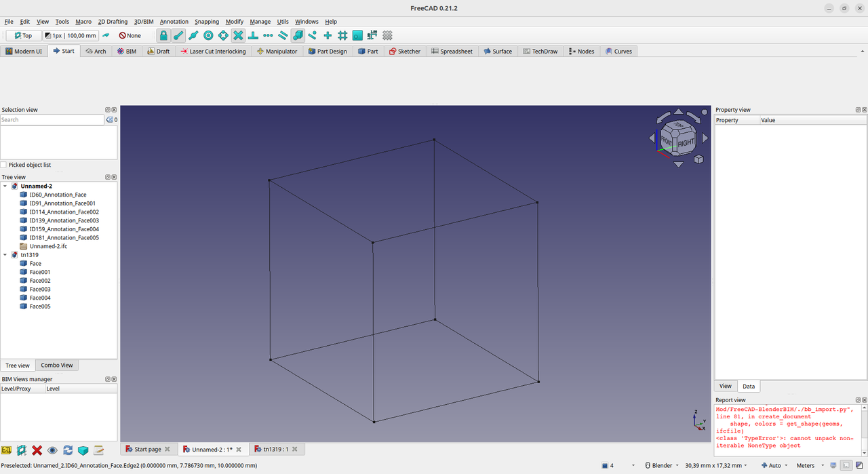Open the Auto snapping dropdown in status bar
Image resolution: width=868 pixels, height=474 pixels.
(774, 465)
